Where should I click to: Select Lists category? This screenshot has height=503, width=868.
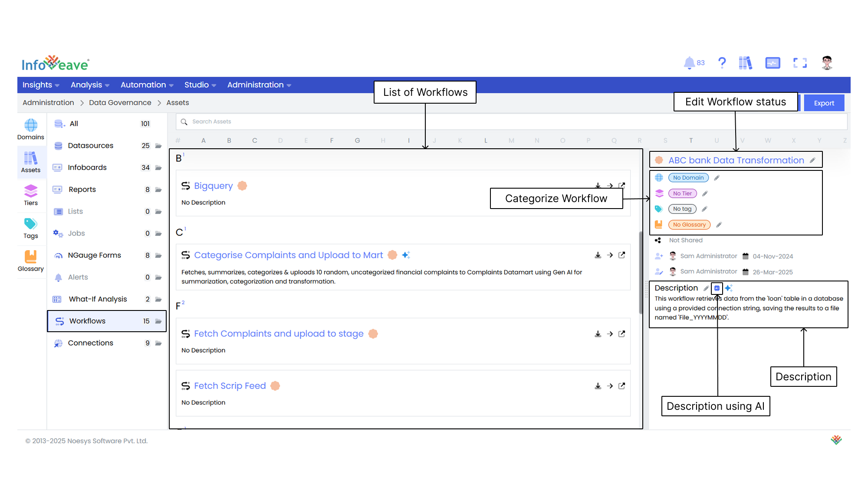point(107,211)
